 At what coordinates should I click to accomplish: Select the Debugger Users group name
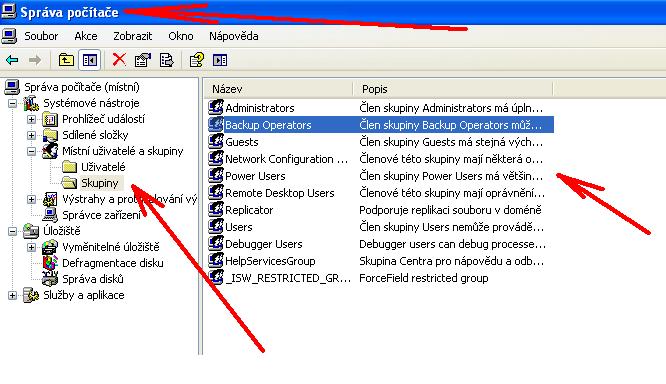[x=263, y=244]
